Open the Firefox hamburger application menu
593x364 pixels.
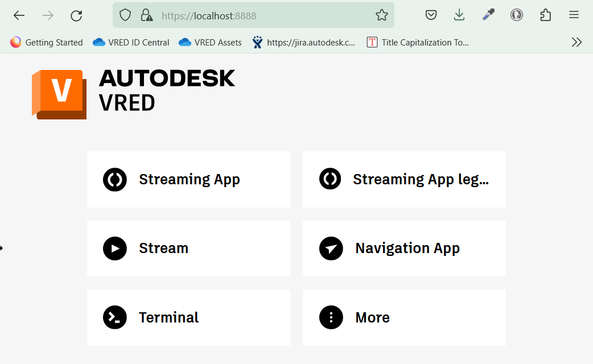[x=574, y=15]
